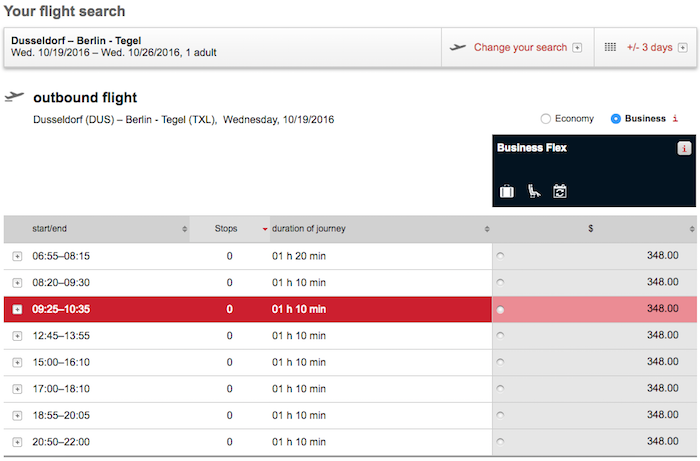Screen dimensions: 700x461
Task: Click the rebooking calendar icon in Business Flex
Action: click(x=560, y=191)
